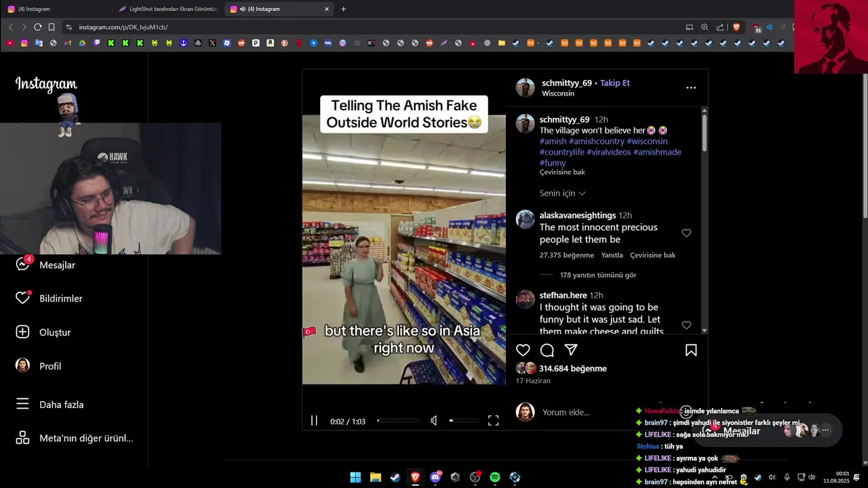Viewport: 868px width, 488px height.
Task: Click Çevirisine bak under the caption
Action: 562,172
